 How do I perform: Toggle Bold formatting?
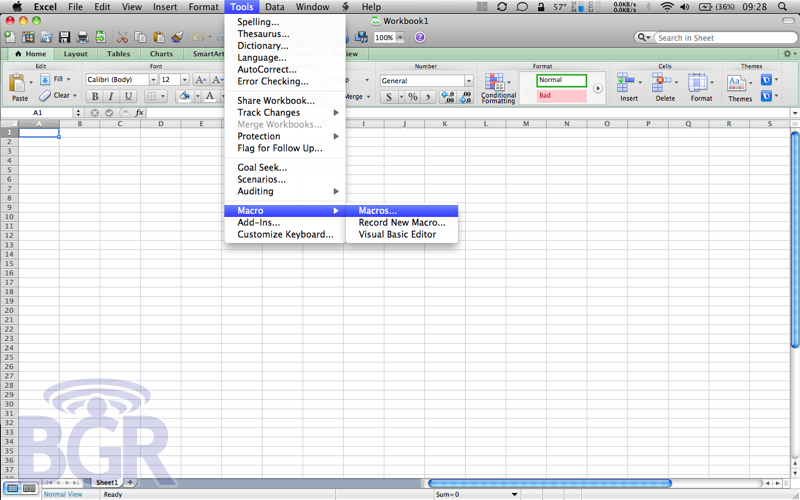coord(95,96)
